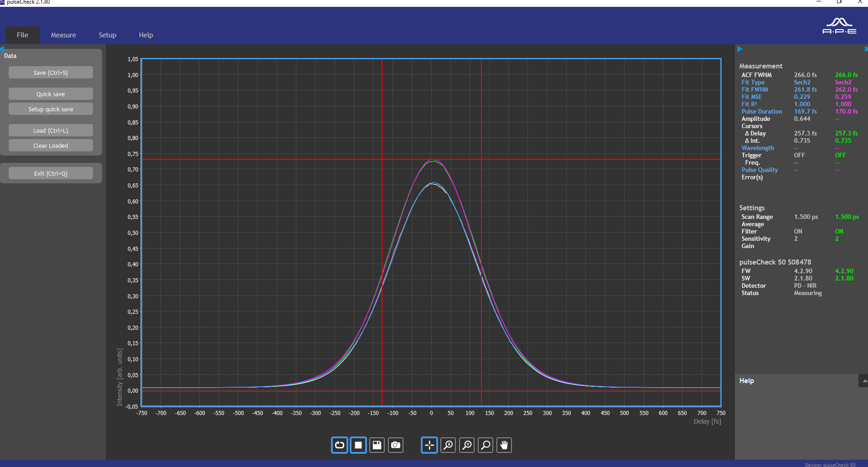
Task: Click the Fit FWHM link label
Action: coord(754,89)
